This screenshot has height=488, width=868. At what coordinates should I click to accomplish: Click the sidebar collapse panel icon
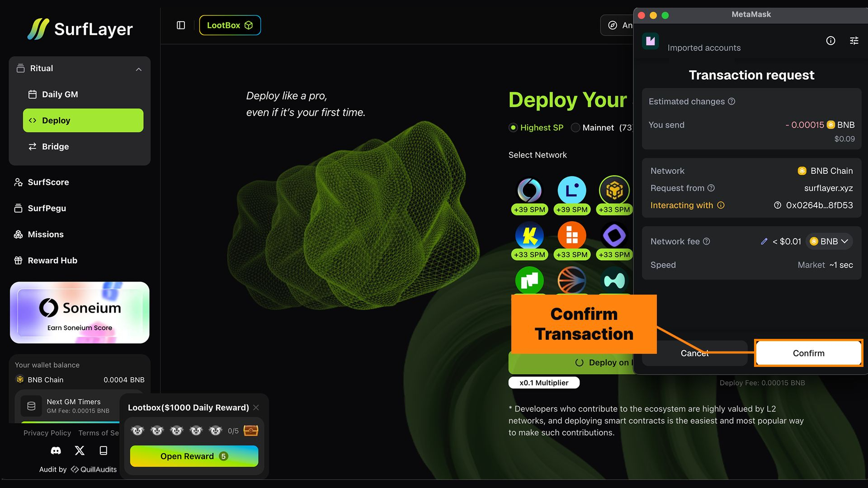(181, 25)
